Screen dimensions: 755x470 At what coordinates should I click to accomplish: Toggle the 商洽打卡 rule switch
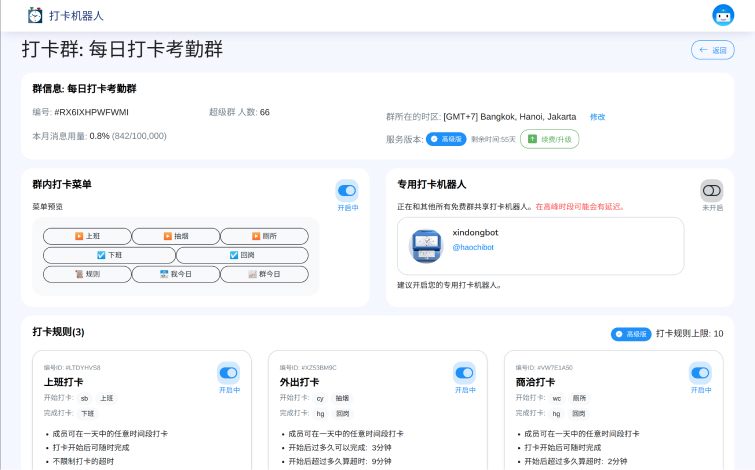(x=700, y=373)
